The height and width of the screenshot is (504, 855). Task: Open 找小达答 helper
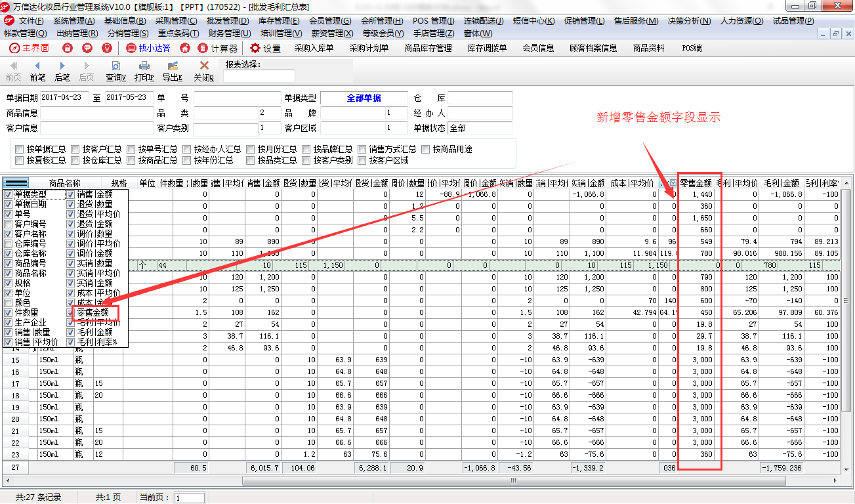point(148,48)
